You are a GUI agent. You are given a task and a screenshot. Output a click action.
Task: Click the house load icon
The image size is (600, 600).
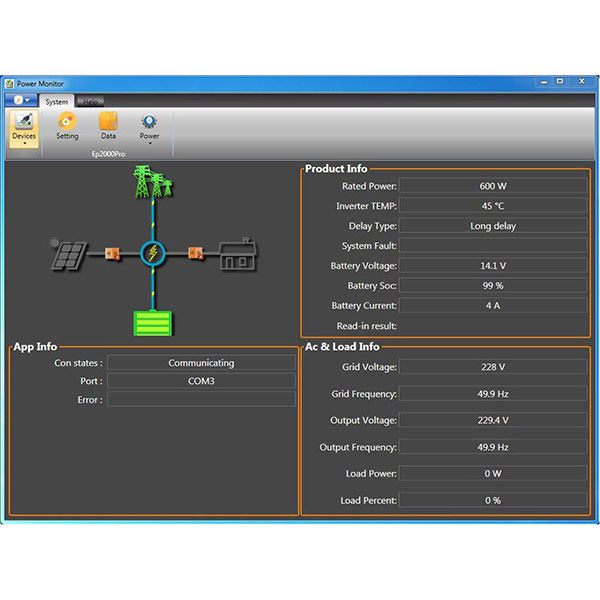238,254
